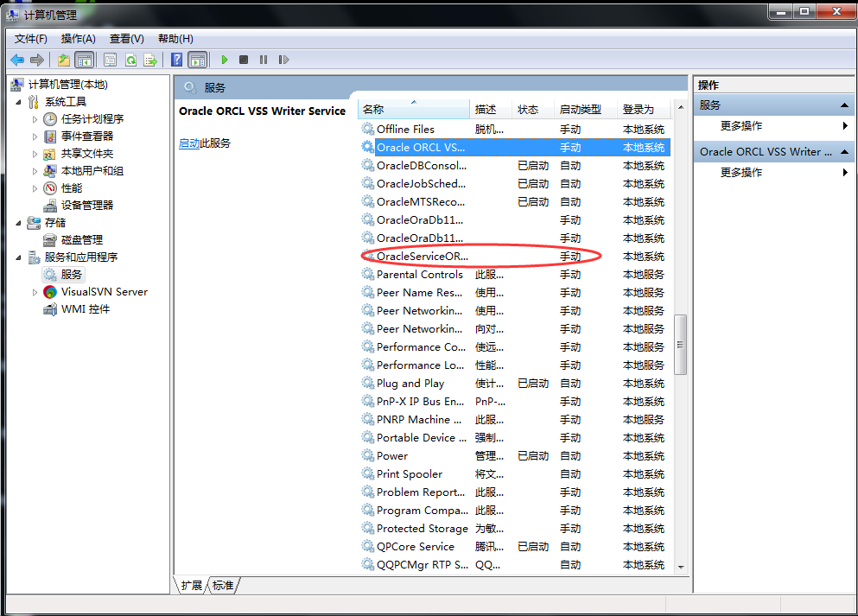Select the OracleJobSched... service row
Screen dimensions: 858x616
click(x=515, y=184)
